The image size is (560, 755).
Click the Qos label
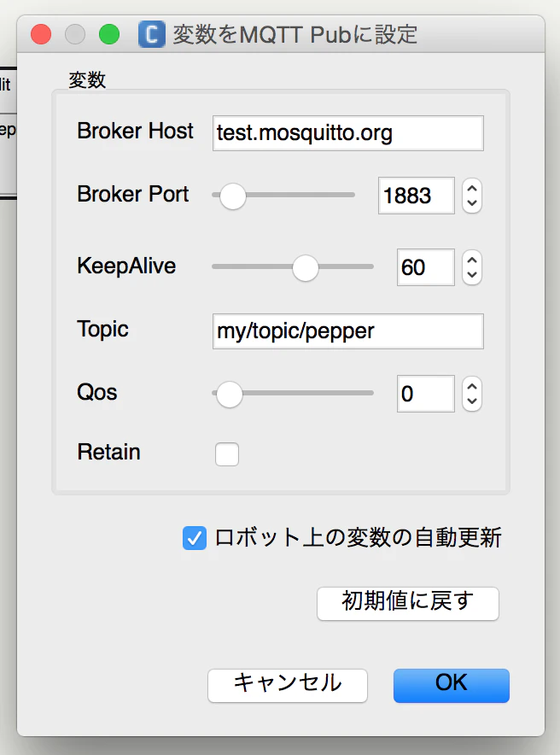click(97, 392)
